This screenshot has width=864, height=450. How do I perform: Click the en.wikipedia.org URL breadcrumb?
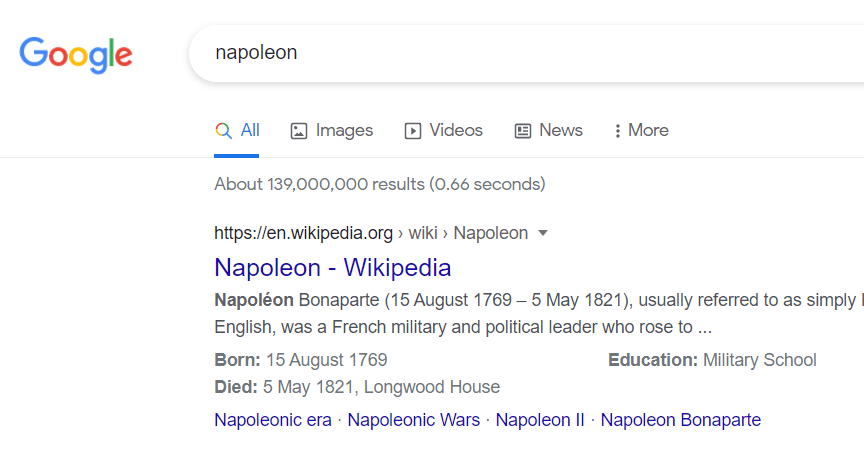[x=303, y=233]
